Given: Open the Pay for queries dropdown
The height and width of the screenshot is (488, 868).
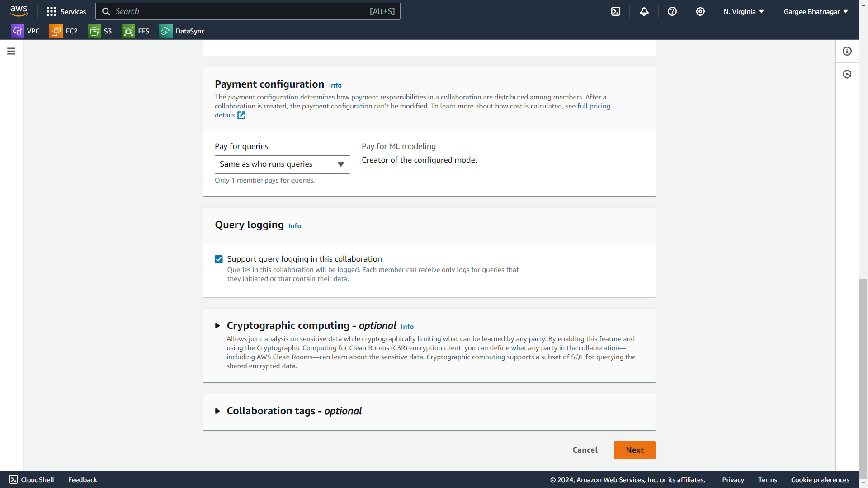Looking at the screenshot, I should [282, 164].
